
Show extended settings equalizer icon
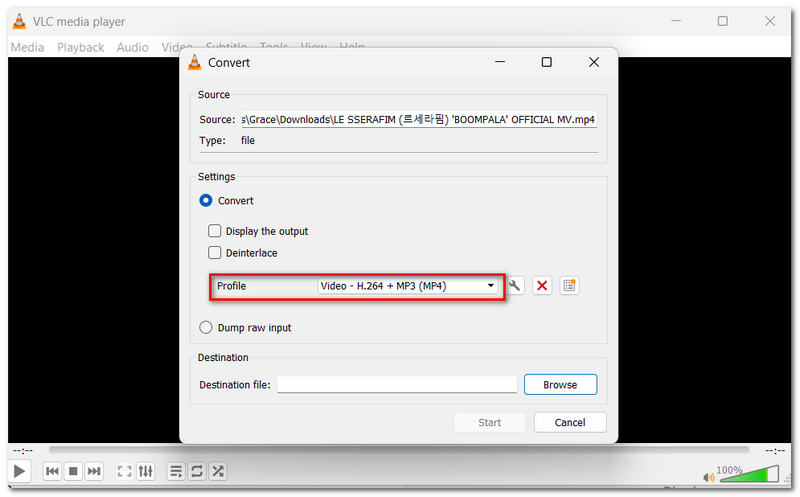point(145,471)
